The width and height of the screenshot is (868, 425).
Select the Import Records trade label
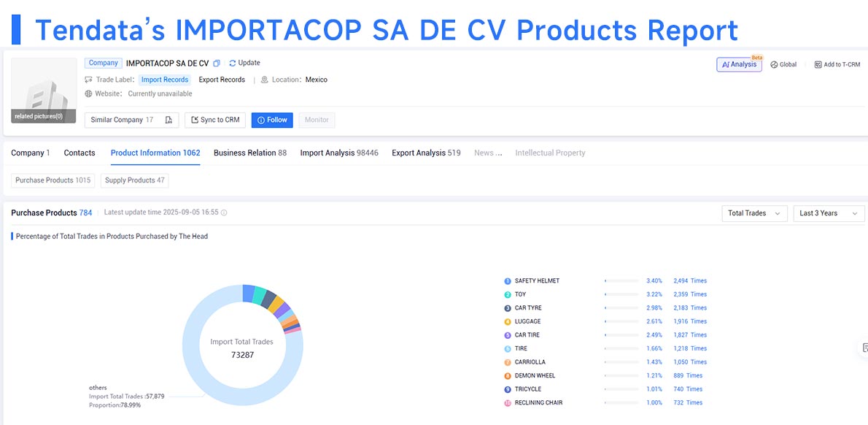[x=165, y=80]
